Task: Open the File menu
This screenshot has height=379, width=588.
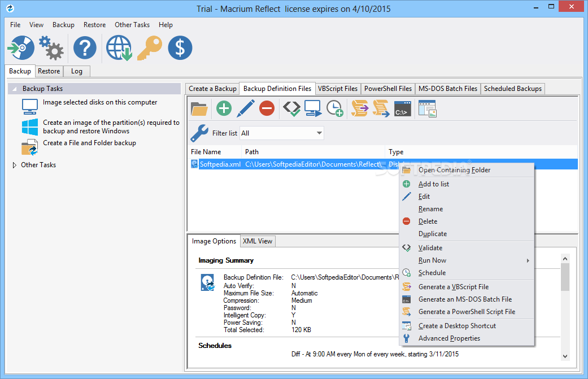Action: click(x=15, y=25)
